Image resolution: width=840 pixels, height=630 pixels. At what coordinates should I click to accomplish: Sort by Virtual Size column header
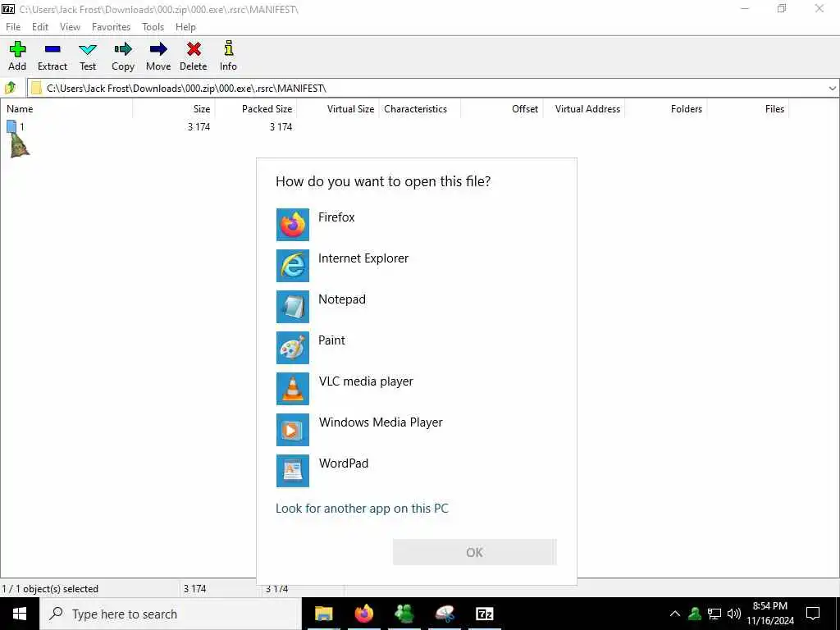click(x=337, y=109)
